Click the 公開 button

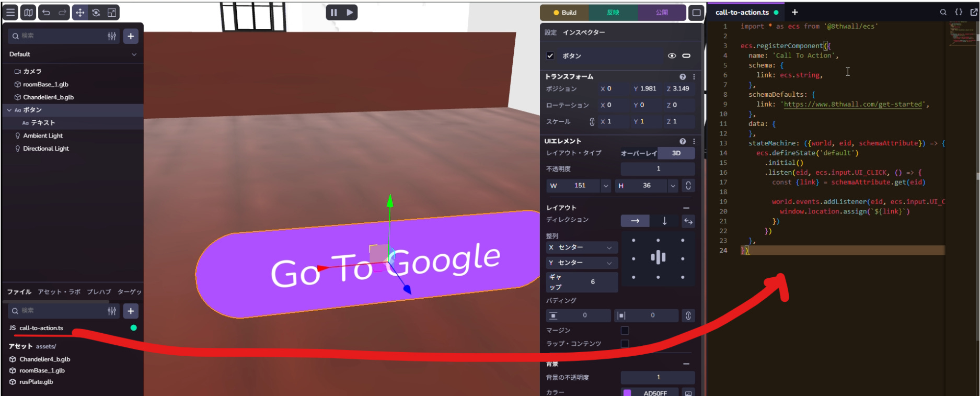pos(662,13)
